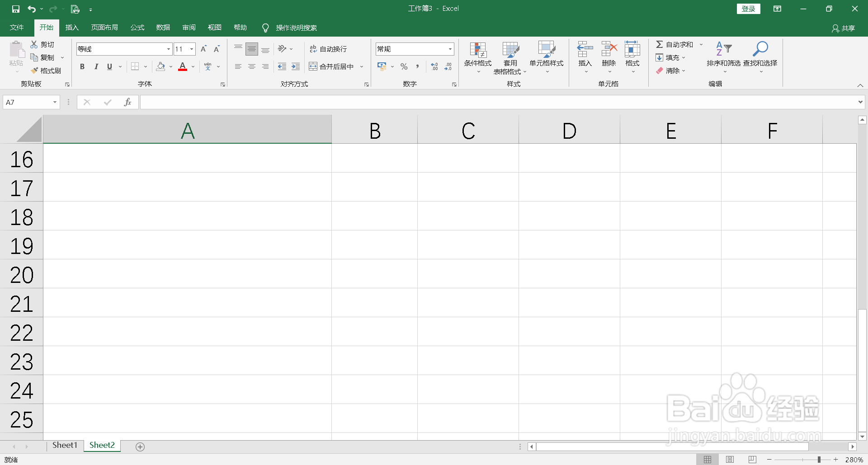Toggle Wrap Text (自动换行)
The image size is (868, 465).
[328, 49]
